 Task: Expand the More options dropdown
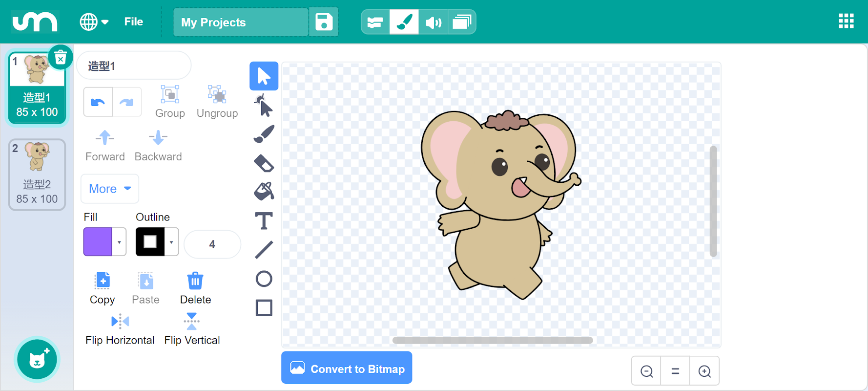(x=110, y=189)
